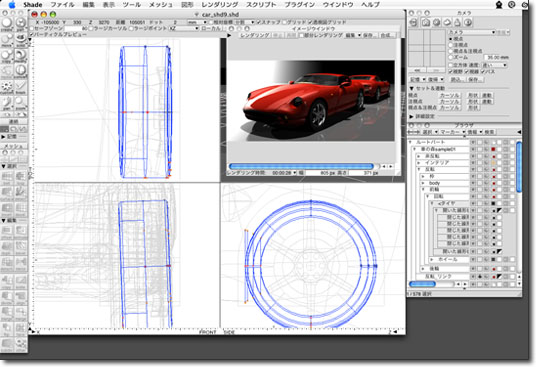Click the rendered red car image

pos(311,101)
